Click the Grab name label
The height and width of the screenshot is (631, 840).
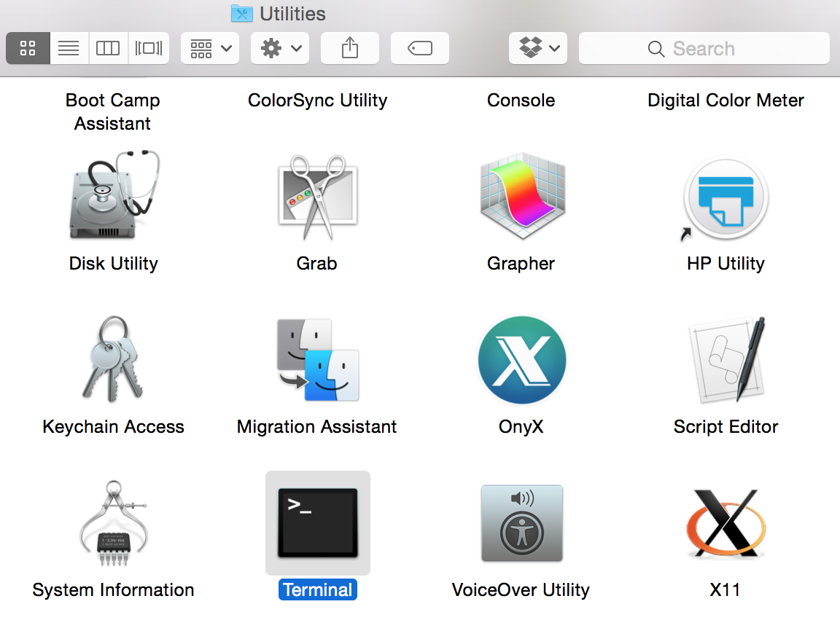pyautogui.click(x=317, y=263)
